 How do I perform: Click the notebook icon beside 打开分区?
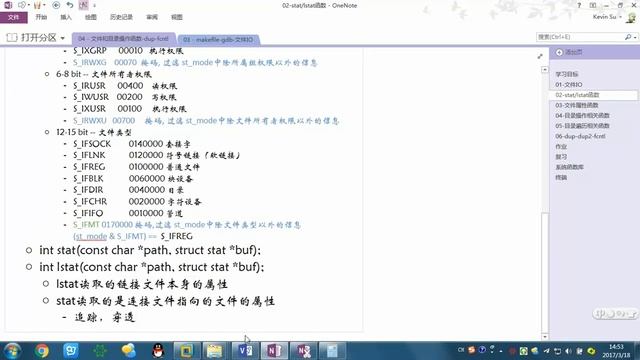[12, 38]
